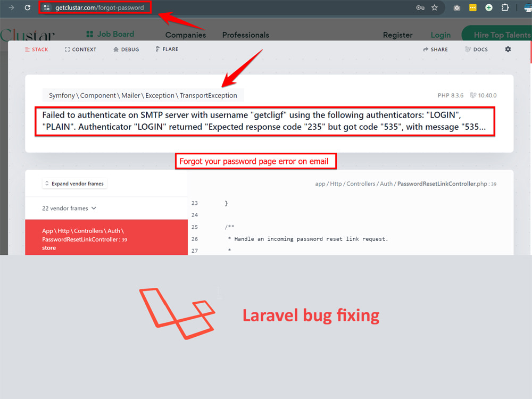
Task: Click code line number 23
Action: point(194,203)
